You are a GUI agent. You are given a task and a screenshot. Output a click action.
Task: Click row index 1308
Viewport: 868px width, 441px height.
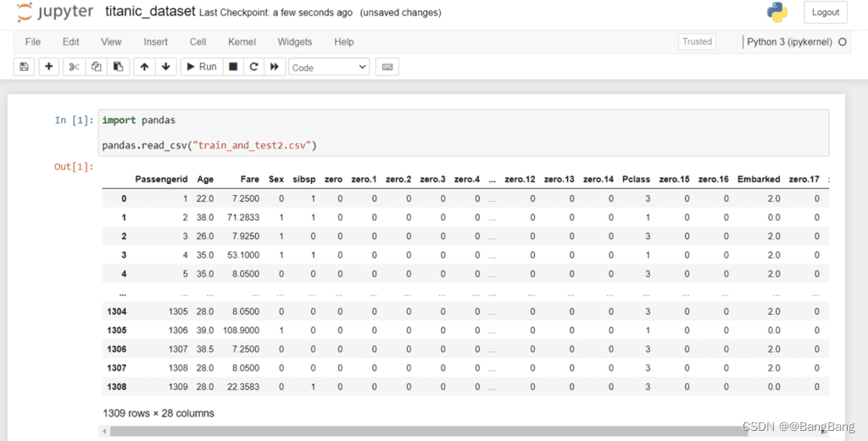tap(117, 387)
